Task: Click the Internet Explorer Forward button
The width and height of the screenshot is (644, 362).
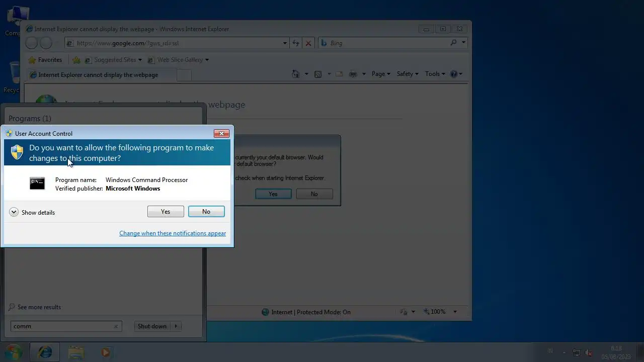Action: [46, 43]
